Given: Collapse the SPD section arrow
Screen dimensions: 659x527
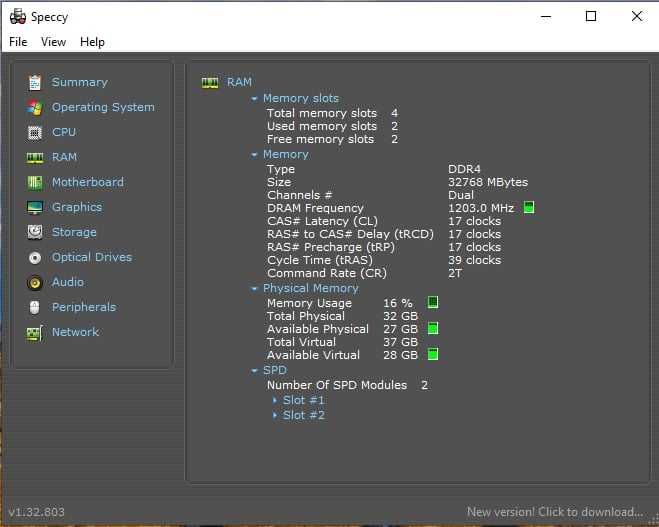Looking at the screenshot, I should (x=254, y=371).
